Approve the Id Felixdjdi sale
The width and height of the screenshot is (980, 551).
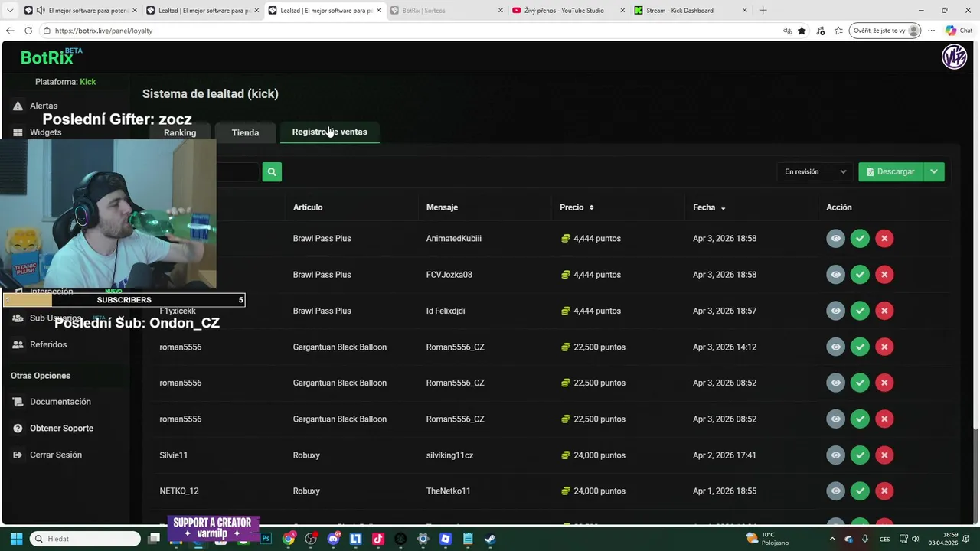pyautogui.click(x=860, y=311)
